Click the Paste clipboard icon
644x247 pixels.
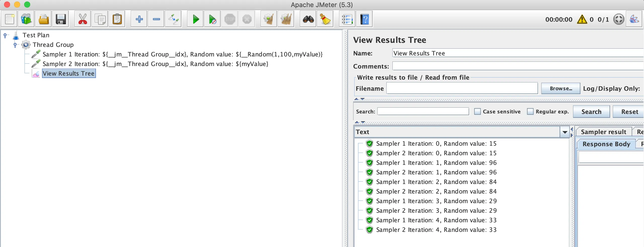(117, 19)
